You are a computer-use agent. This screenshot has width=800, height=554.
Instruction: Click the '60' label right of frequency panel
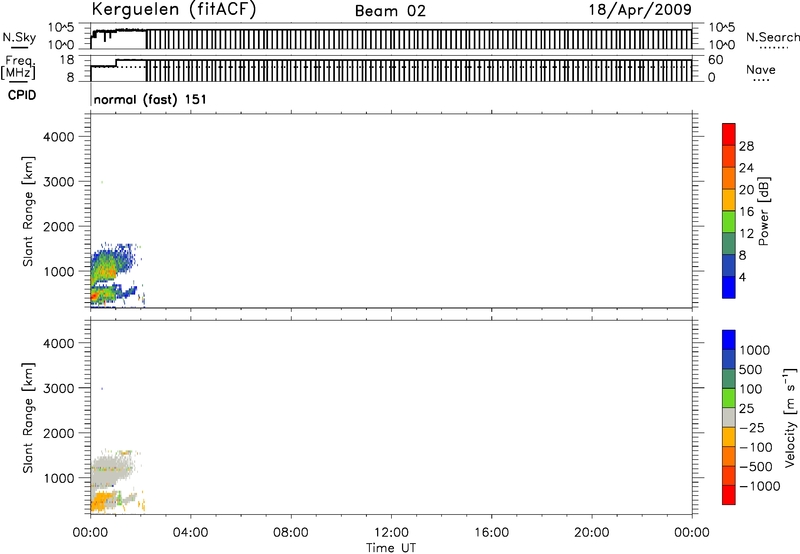716,60
